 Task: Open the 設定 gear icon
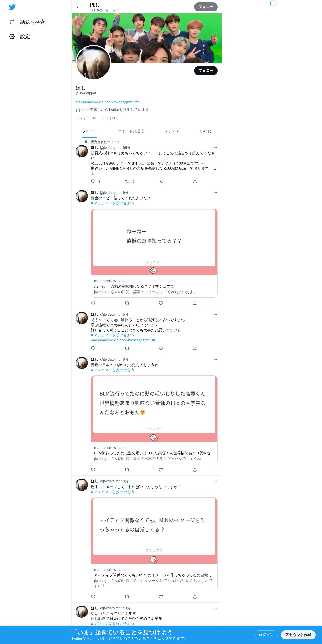coord(12,37)
